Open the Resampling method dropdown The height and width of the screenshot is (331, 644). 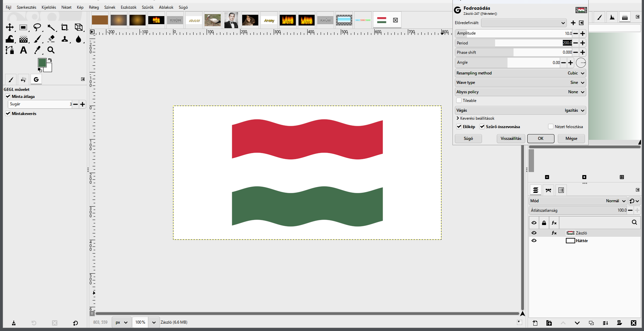520,73
